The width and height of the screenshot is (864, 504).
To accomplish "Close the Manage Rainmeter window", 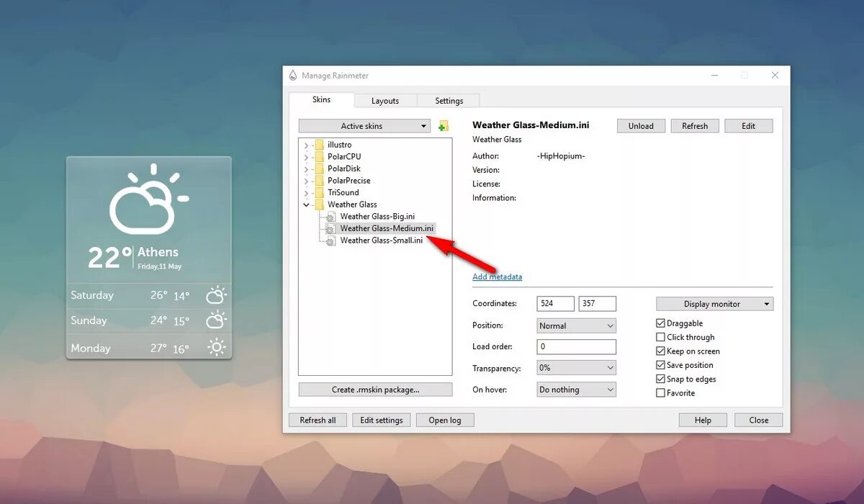I will [775, 76].
